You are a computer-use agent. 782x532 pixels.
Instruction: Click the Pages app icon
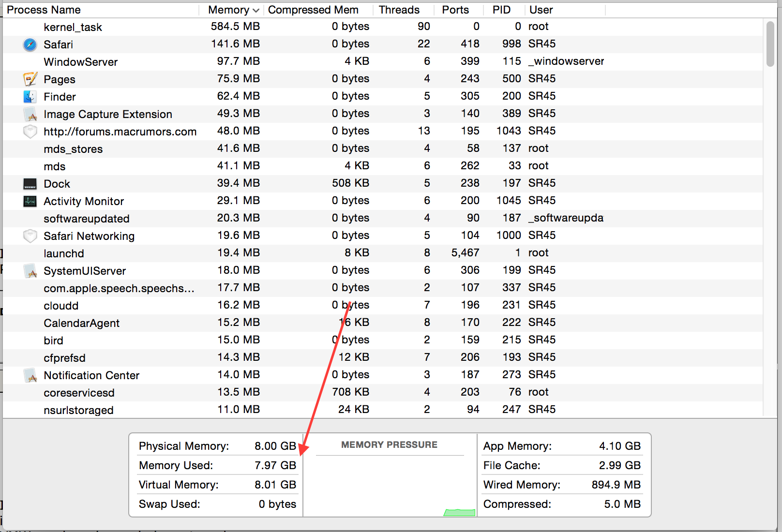point(30,79)
